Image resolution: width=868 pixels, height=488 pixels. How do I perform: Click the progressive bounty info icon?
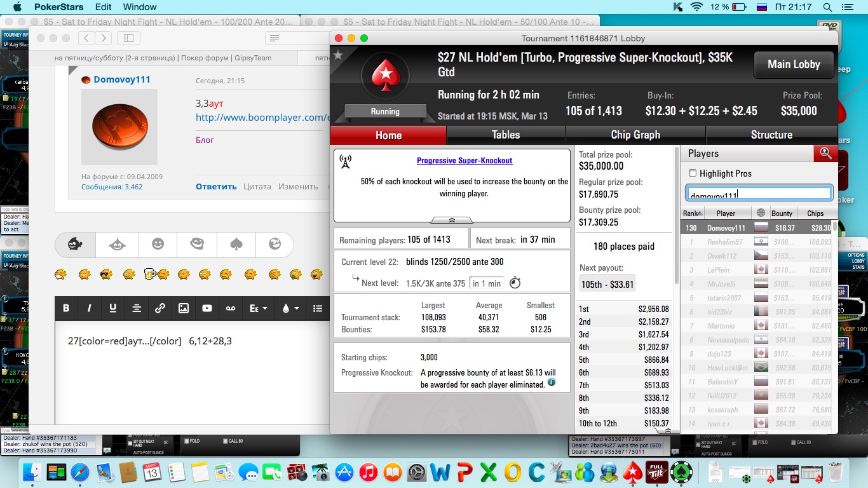coord(552,382)
